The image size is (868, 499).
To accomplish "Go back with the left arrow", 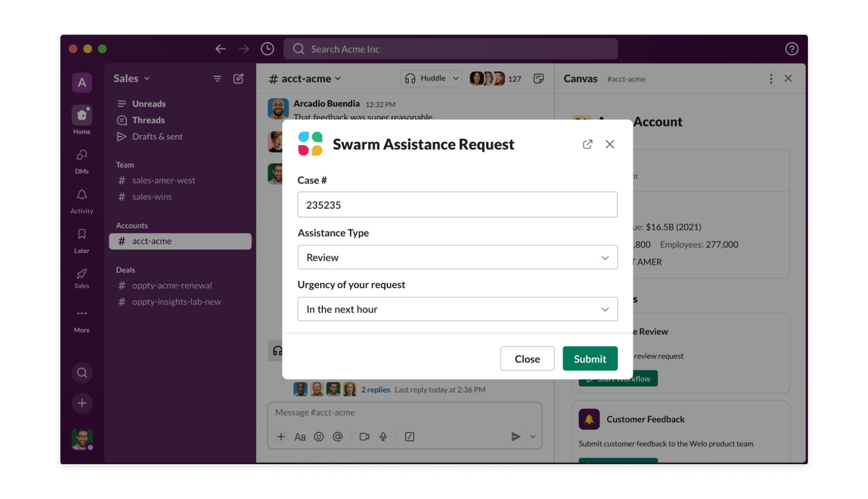I will pyautogui.click(x=220, y=49).
